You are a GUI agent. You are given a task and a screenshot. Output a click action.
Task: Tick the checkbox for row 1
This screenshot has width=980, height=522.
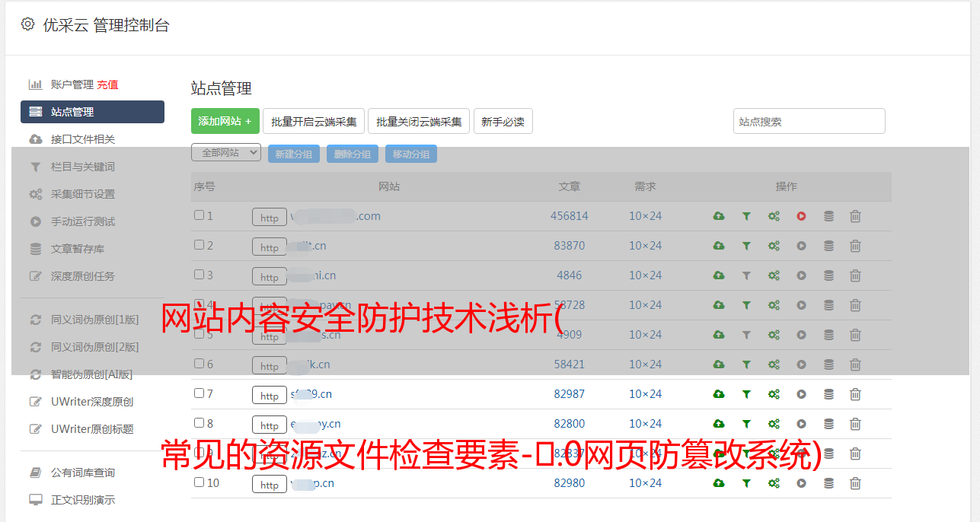199,215
